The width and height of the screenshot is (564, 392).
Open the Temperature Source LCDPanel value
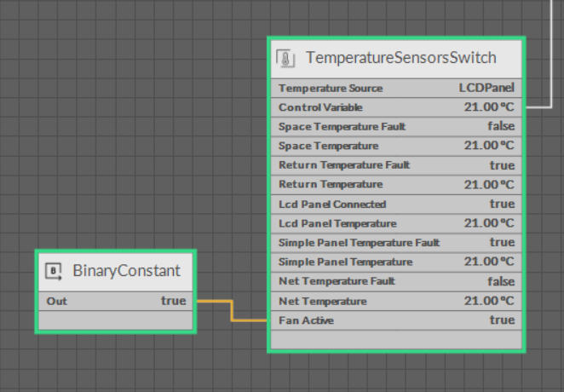point(486,88)
